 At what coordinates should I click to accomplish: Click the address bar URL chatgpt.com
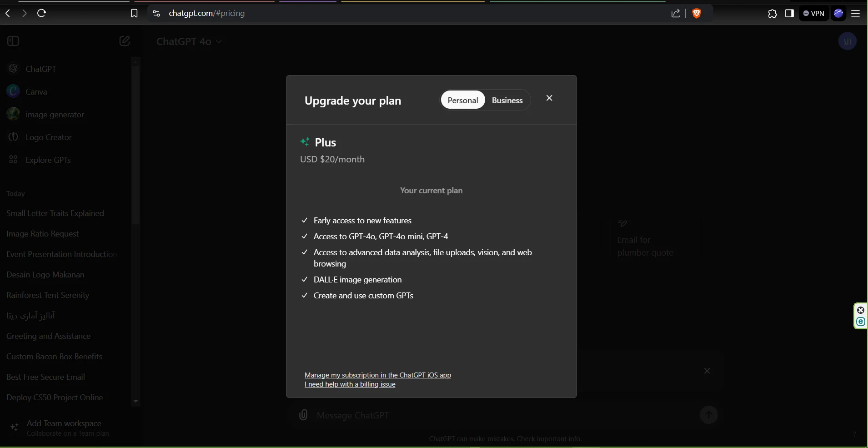pyautogui.click(x=206, y=13)
